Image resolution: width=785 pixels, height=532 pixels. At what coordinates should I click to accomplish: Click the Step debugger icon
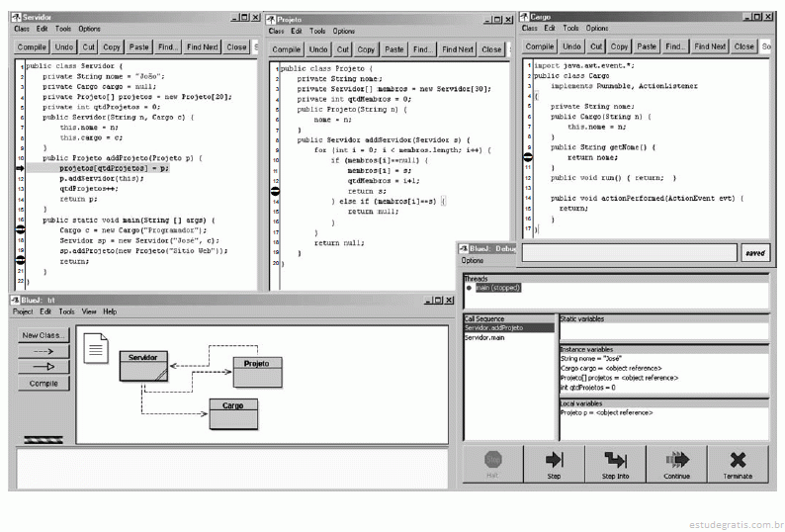554,460
